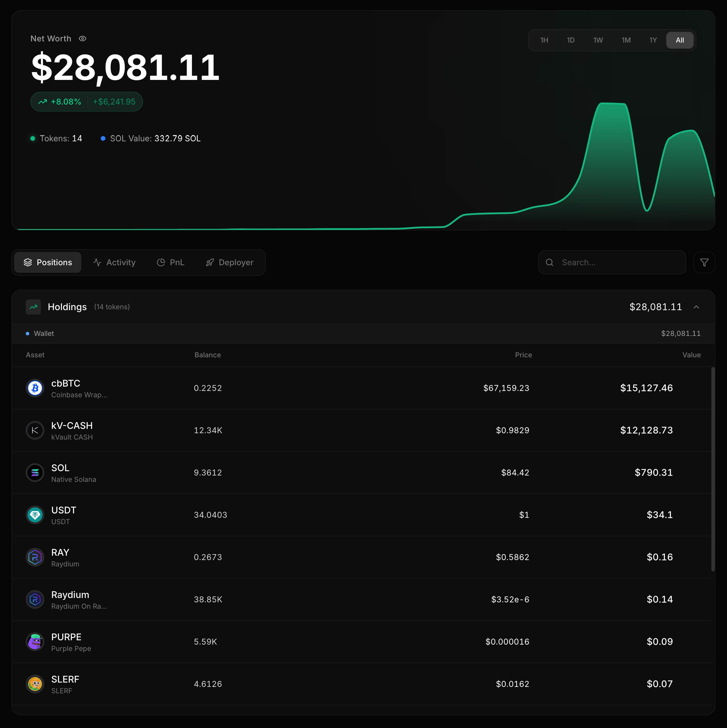Switch to the Activity tab
The width and height of the screenshot is (727, 728).
[x=115, y=262]
